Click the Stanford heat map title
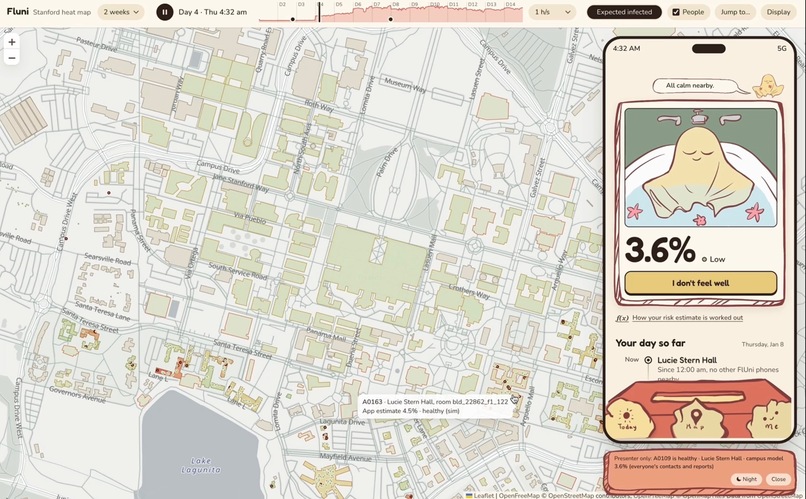 point(62,12)
